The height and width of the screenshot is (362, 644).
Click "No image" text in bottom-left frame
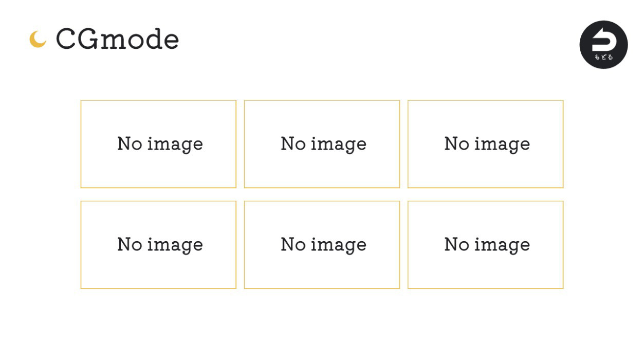tap(160, 245)
